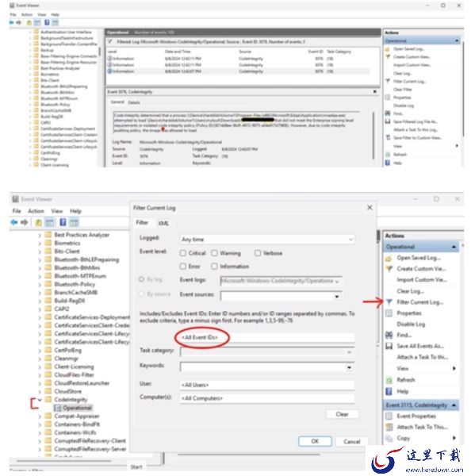Click the Event Properties icon under Event 3115
The width and height of the screenshot is (471, 476).
[389, 416]
